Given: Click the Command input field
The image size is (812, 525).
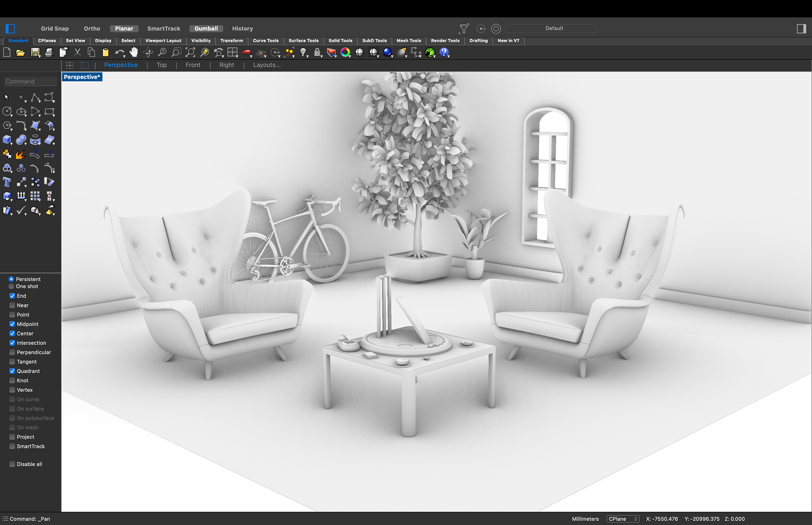Looking at the screenshot, I should pos(30,82).
